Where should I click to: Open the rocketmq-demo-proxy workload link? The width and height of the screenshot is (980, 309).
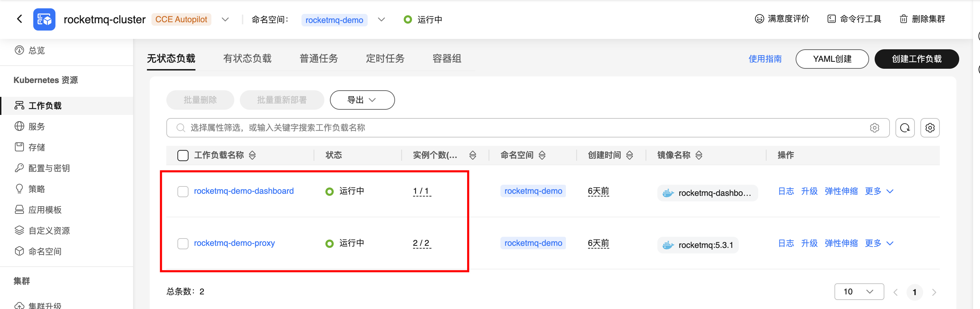tap(234, 243)
